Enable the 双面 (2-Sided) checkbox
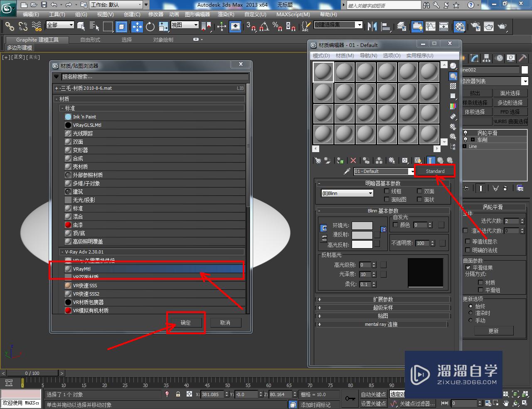Screen dimensions: 532x409 (x=419, y=191)
